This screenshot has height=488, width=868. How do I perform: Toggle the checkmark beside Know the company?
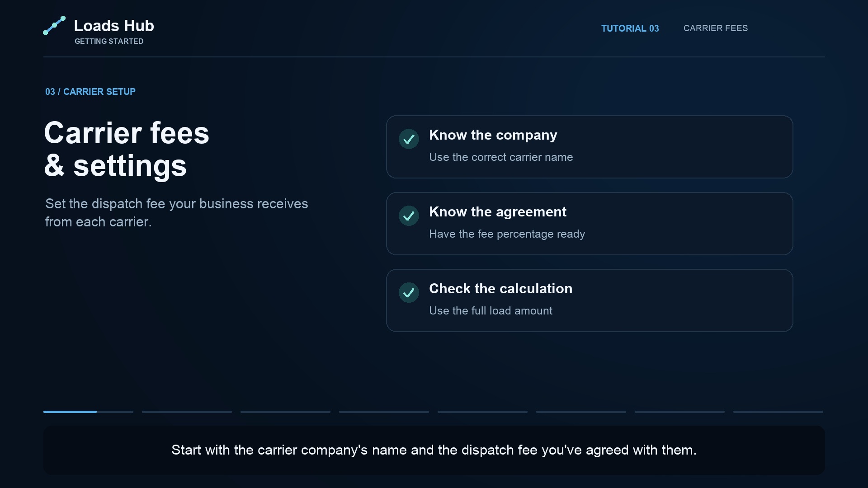pos(409,139)
